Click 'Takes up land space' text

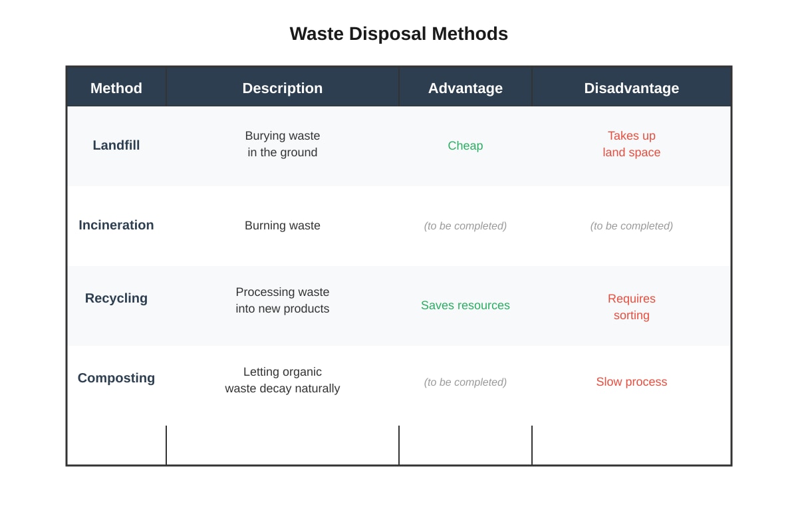click(632, 144)
